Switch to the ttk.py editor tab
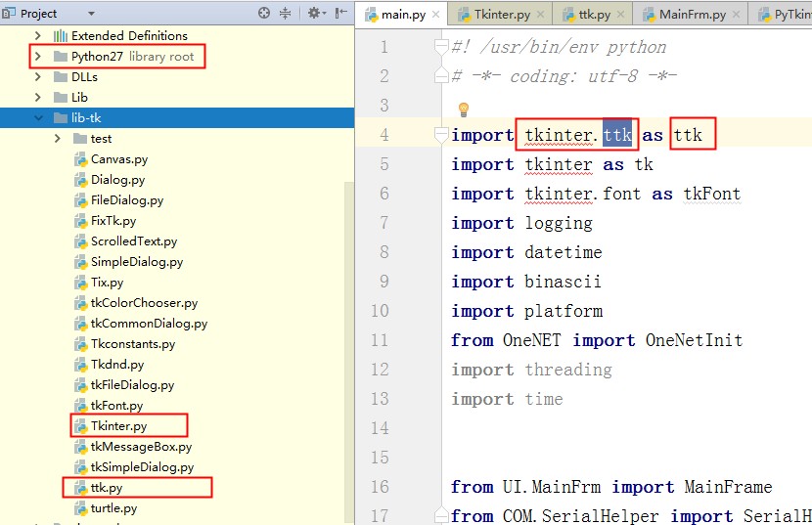The image size is (812, 525). [x=595, y=15]
